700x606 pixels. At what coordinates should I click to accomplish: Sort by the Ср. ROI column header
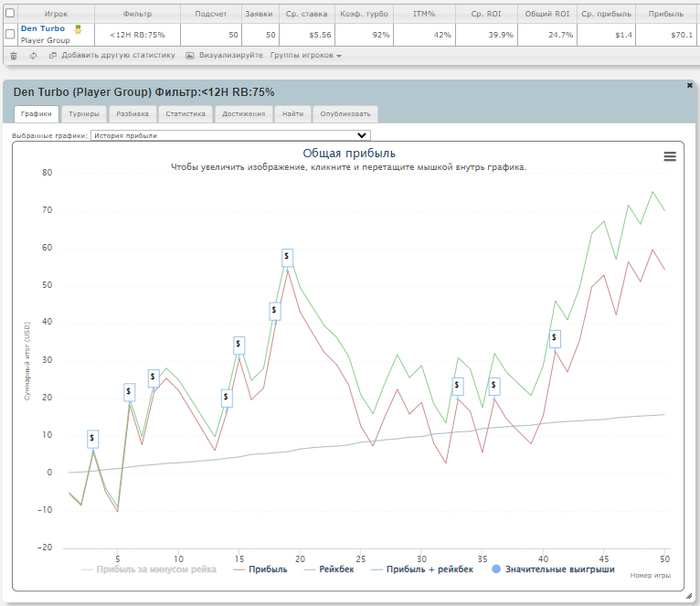tap(486, 14)
